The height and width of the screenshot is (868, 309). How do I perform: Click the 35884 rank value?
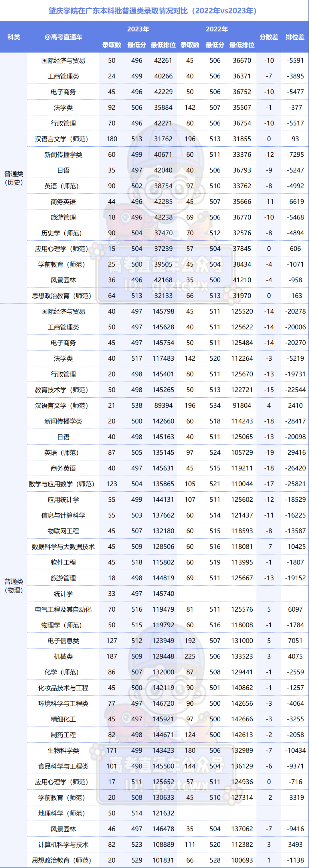(163, 107)
